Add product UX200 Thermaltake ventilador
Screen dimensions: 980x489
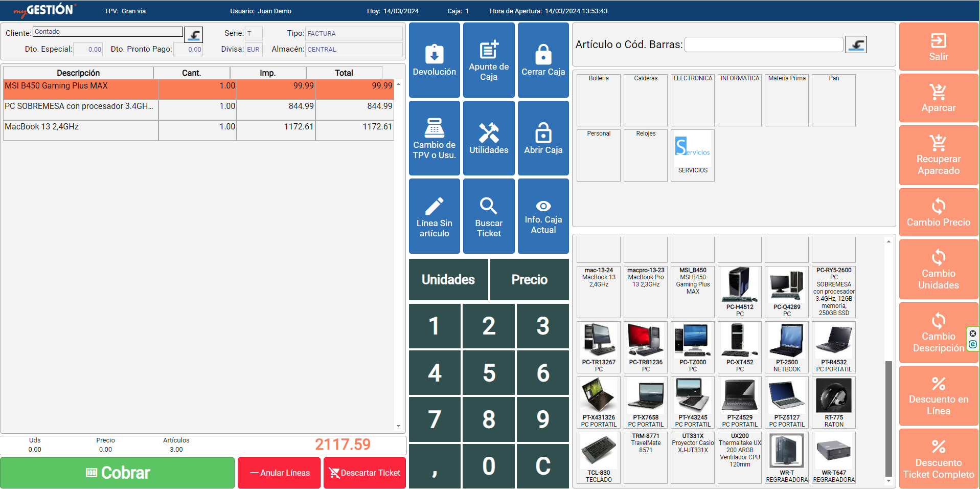(740, 458)
